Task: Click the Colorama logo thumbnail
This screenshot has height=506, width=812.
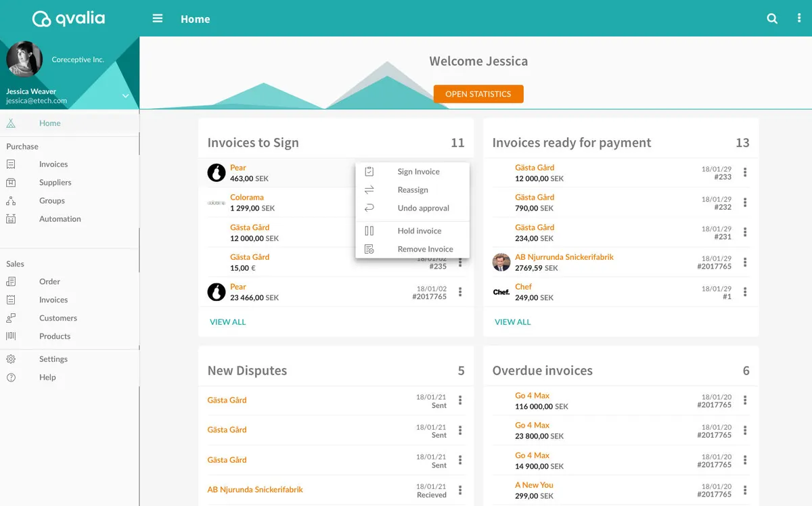Action: click(217, 202)
